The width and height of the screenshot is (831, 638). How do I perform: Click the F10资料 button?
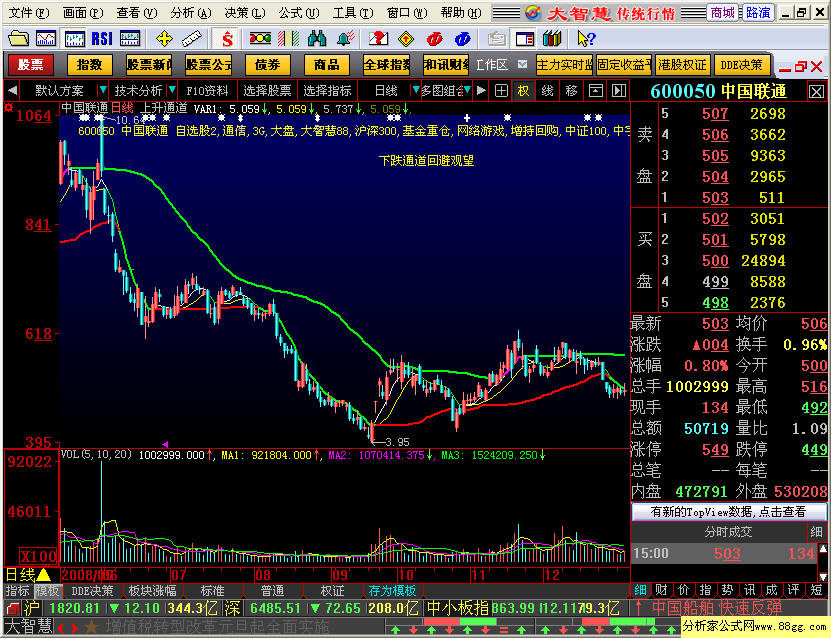pyautogui.click(x=207, y=91)
